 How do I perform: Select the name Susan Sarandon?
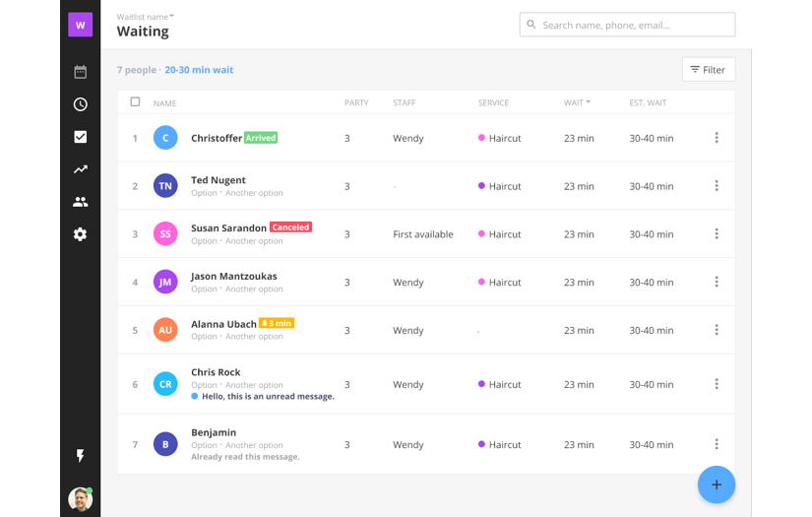[228, 227]
